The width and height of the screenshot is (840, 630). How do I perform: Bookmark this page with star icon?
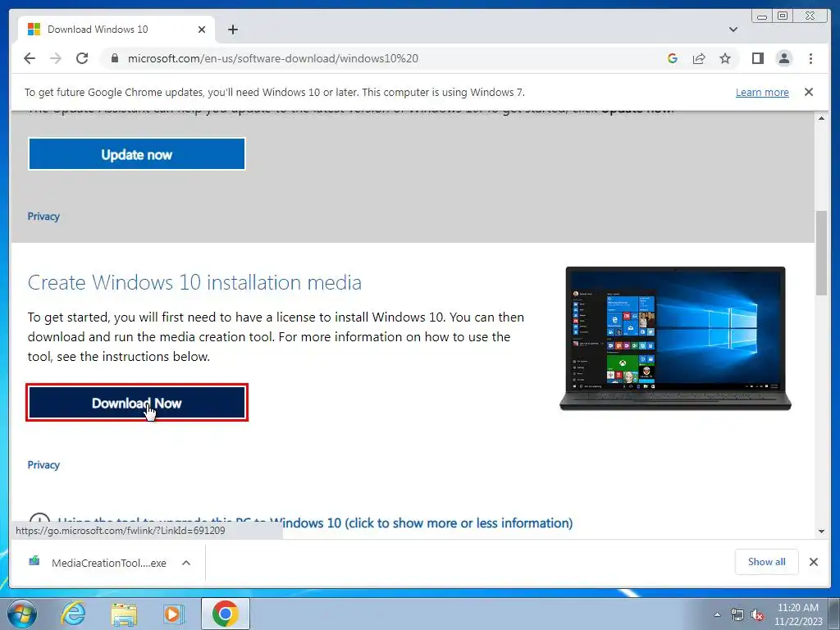point(725,58)
